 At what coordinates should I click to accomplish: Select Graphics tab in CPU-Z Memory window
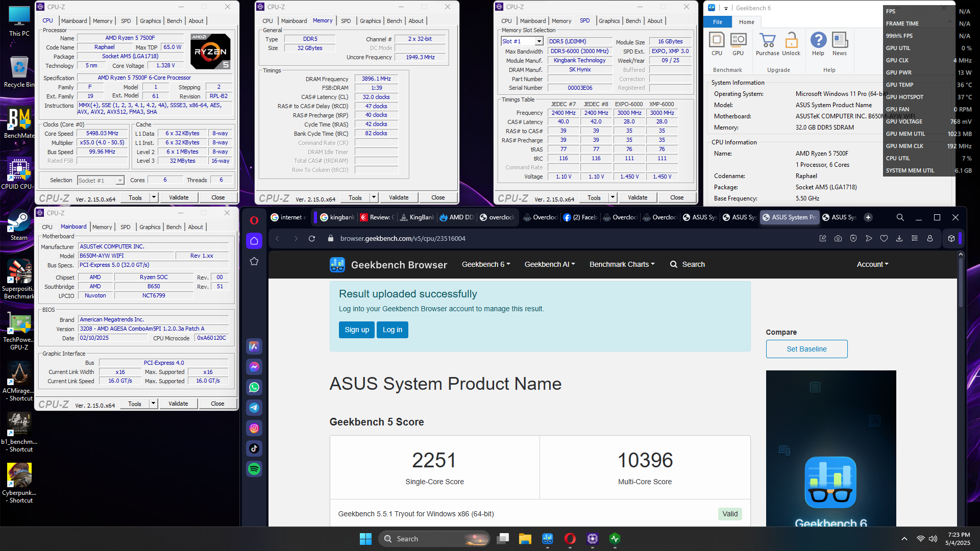[370, 21]
